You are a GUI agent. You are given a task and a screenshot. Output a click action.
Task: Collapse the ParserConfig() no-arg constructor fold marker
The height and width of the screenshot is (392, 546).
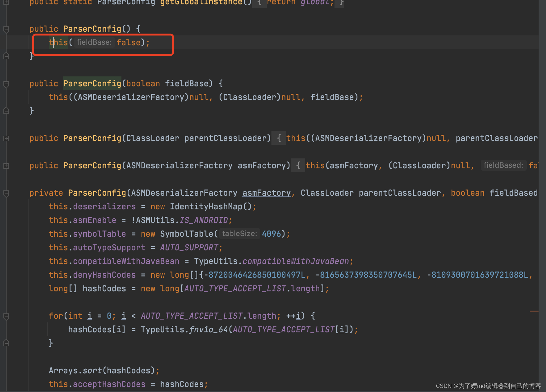tap(6, 30)
